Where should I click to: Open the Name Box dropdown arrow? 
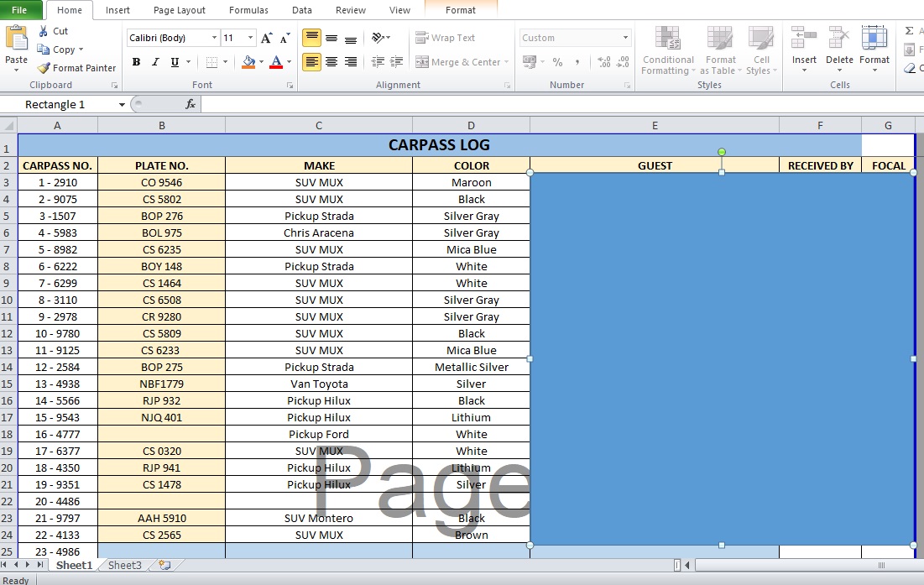pyautogui.click(x=122, y=105)
